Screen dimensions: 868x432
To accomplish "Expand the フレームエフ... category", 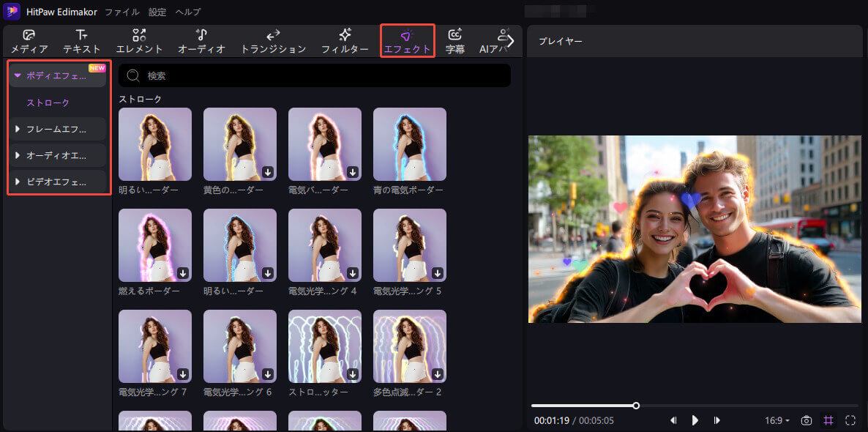I will pos(58,129).
